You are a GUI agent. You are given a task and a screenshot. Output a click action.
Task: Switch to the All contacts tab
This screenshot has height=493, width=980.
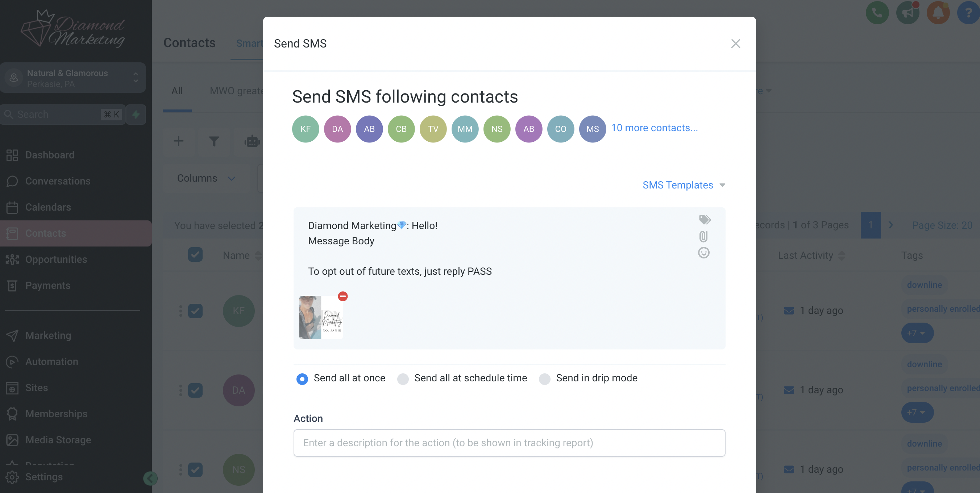177,91
